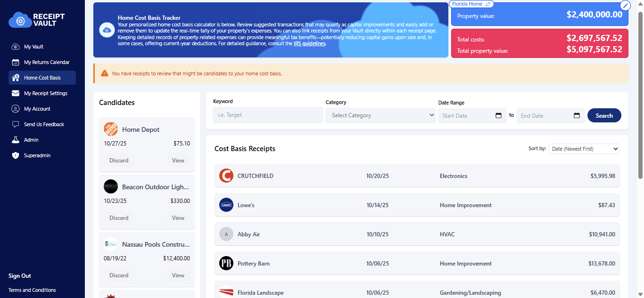Discard the Nassau Pools candidate
644x298 pixels.
(x=119, y=275)
